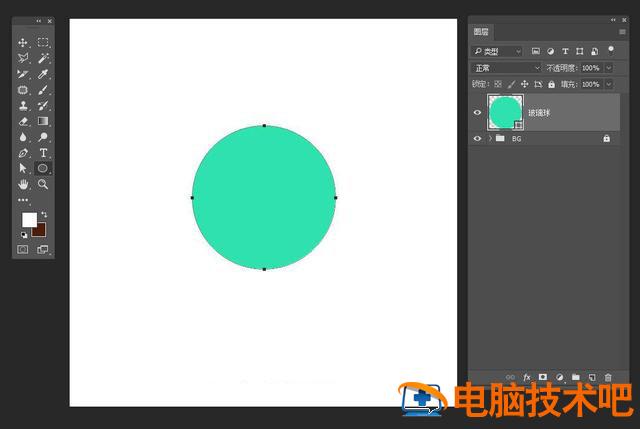
Task: Select the Eyedropper tool
Action: click(x=43, y=74)
